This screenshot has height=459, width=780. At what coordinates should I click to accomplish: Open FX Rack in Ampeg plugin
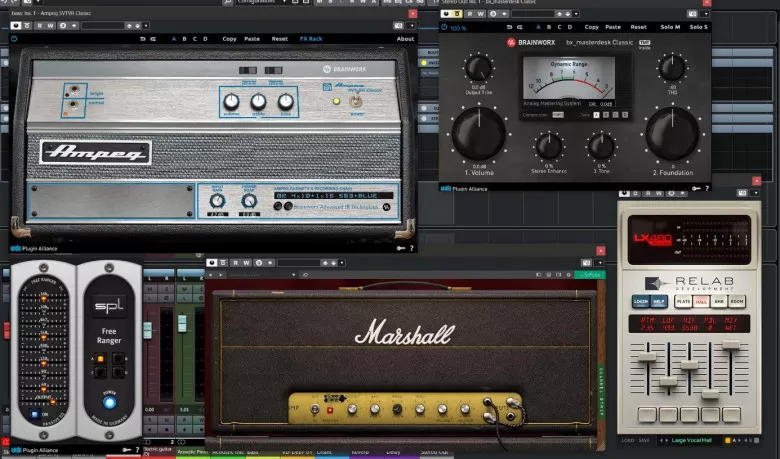click(x=311, y=39)
